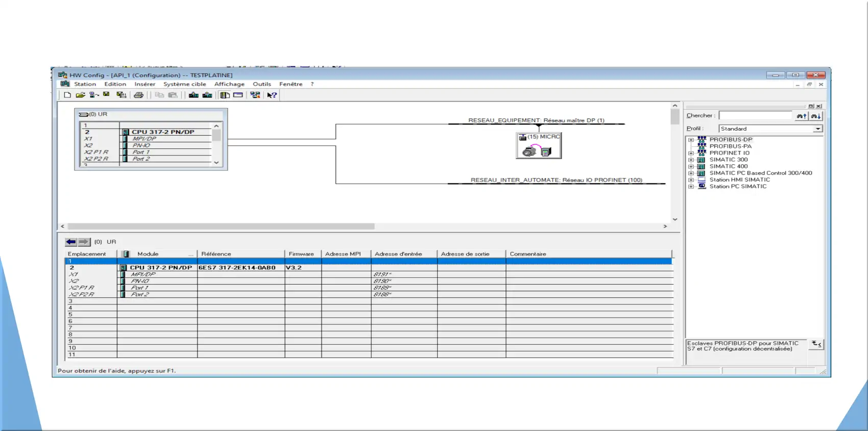Click the forward arrow above module table
868x431 pixels.
tap(84, 242)
